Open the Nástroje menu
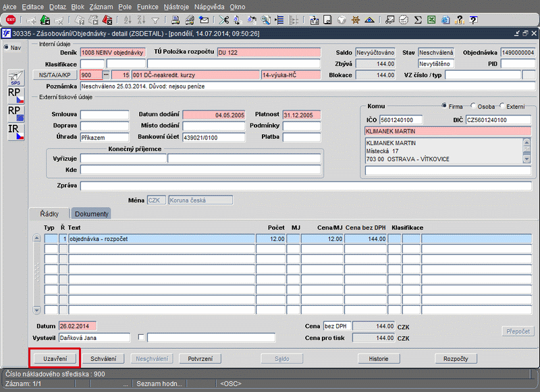The image size is (540, 392). point(176,7)
